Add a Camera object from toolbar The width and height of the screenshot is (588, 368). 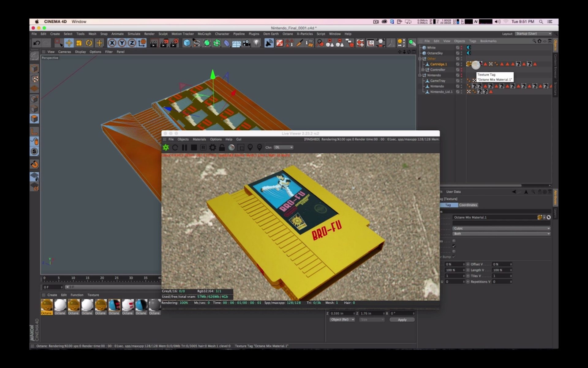point(247,43)
